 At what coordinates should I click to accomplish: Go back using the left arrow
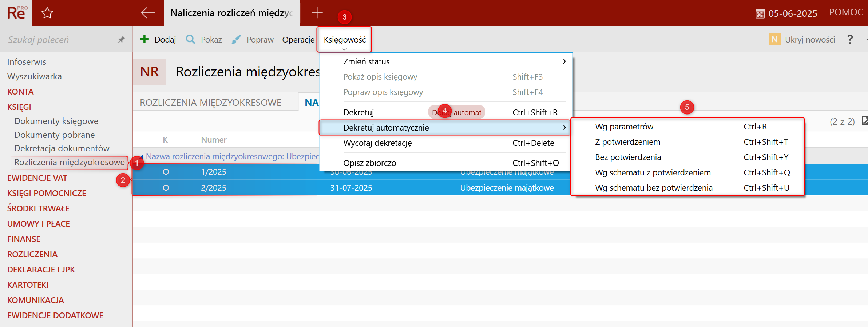pyautogui.click(x=148, y=13)
